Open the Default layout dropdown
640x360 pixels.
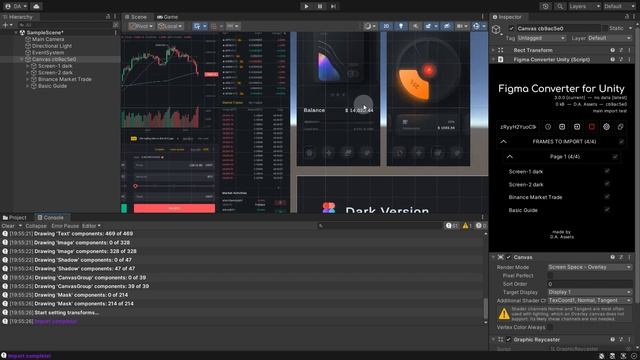pos(619,6)
